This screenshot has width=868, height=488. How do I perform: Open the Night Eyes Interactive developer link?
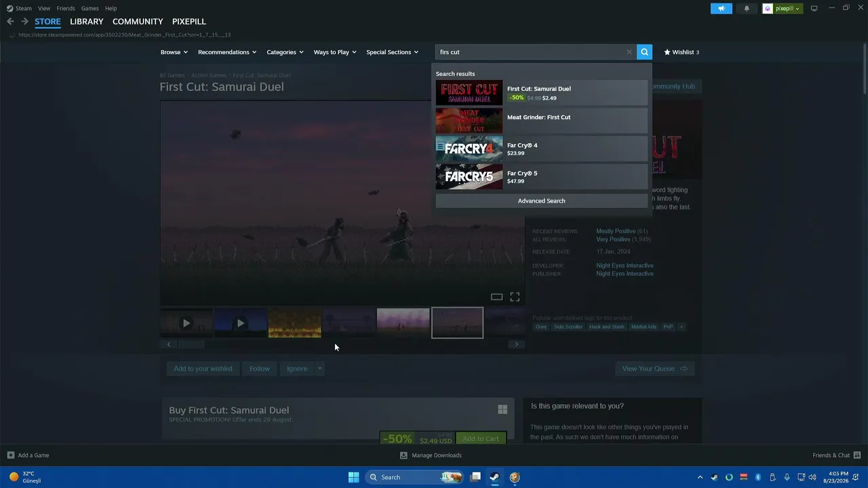point(625,266)
